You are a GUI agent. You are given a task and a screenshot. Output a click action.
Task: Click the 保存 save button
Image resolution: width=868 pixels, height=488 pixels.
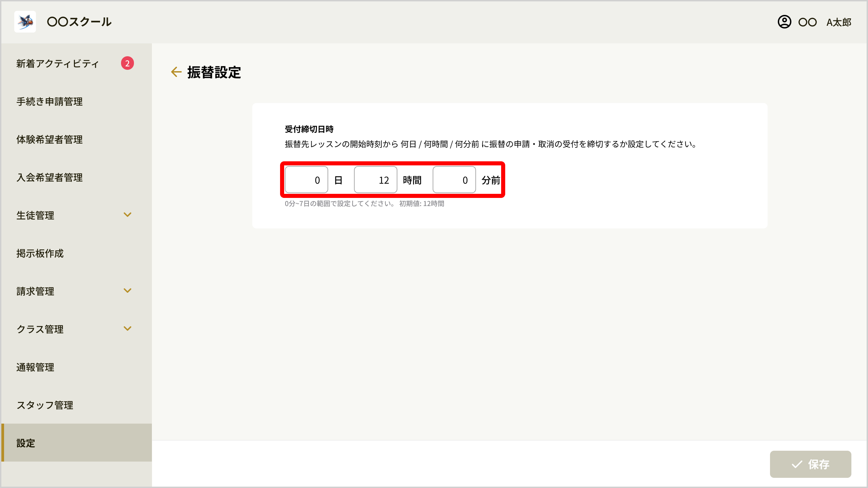(x=810, y=464)
